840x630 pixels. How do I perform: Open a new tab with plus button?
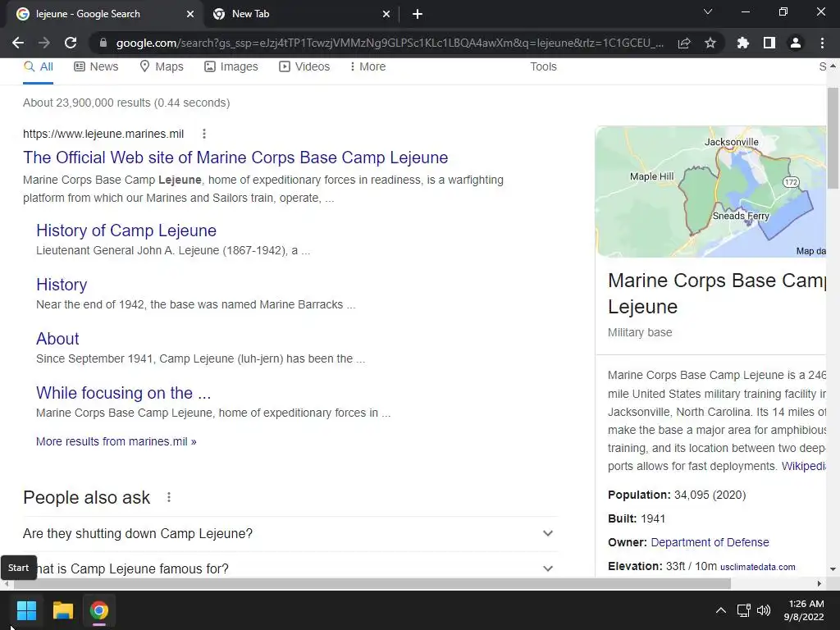pyautogui.click(x=418, y=14)
